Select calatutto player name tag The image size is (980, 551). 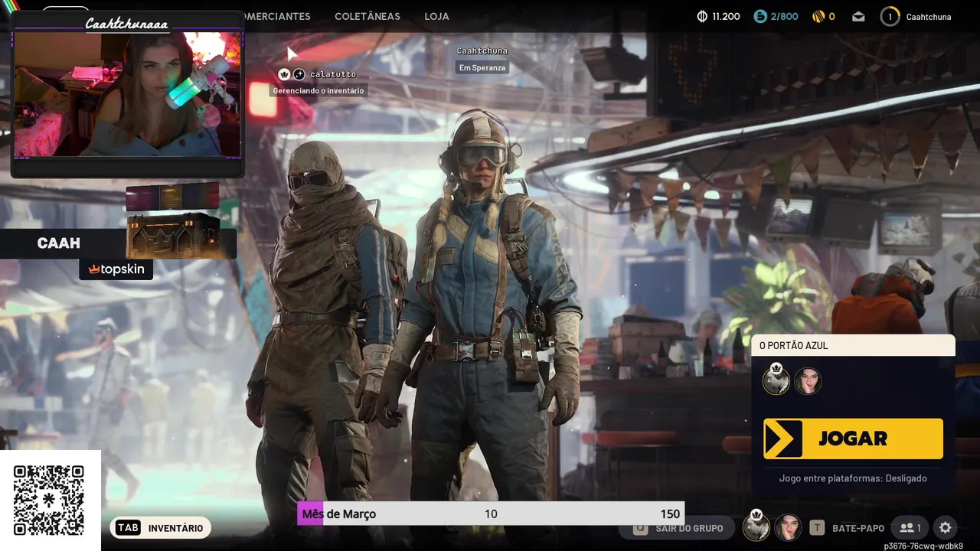coord(333,74)
